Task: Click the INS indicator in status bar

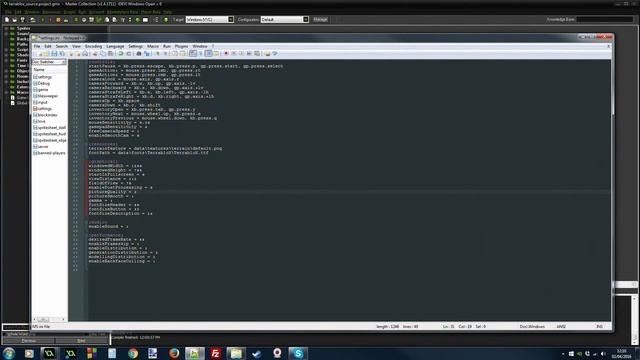Action: 600,327
